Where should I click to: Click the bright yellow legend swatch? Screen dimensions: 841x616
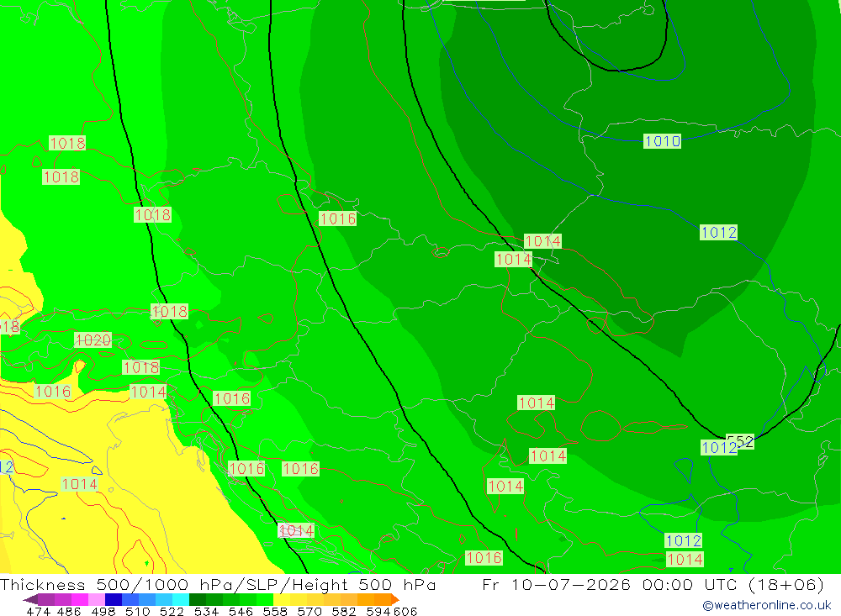click(282, 599)
